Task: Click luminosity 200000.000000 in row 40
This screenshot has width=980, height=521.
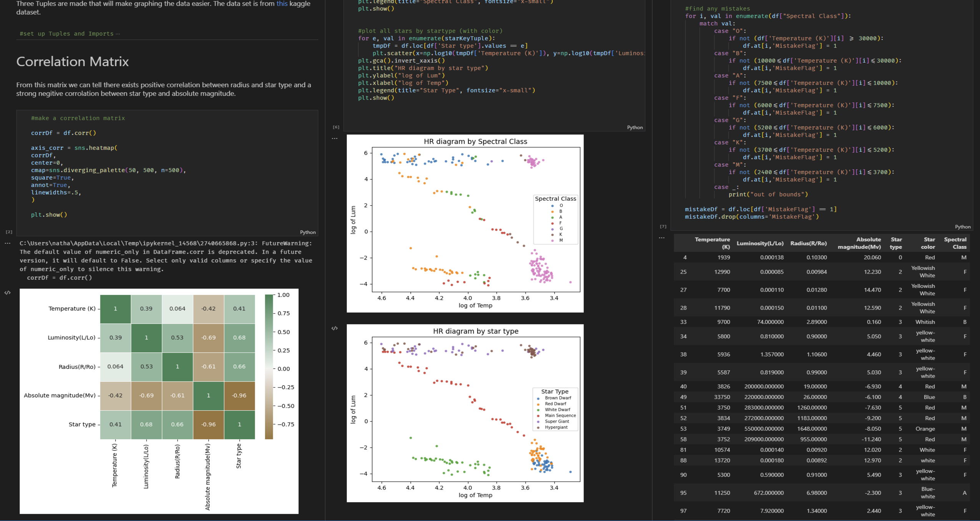Action: [764, 387]
